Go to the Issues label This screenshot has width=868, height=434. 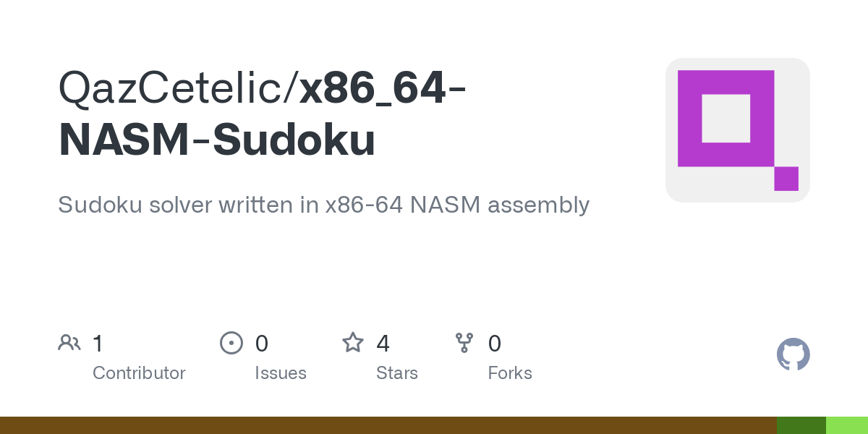(281, 373)
